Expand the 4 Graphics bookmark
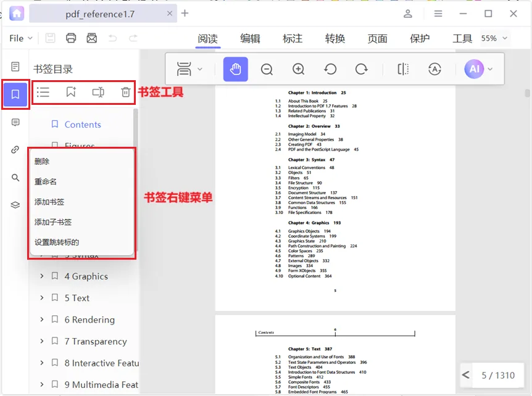Screen dimensions: 532x396 [x=42, y=276]
